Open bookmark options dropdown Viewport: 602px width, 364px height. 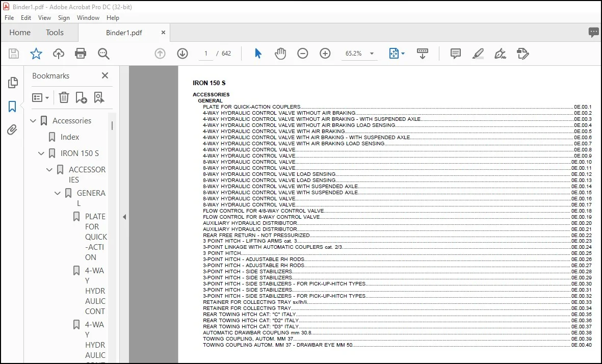click(40, 97)
